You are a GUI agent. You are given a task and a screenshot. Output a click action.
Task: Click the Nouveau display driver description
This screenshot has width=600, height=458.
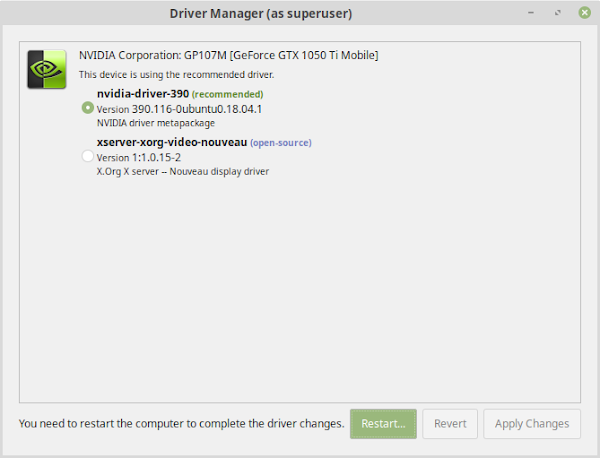(183, 171)
